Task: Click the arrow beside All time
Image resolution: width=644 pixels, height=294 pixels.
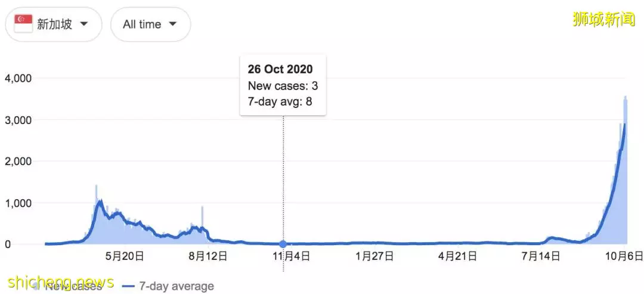Action: pos(172,24)
